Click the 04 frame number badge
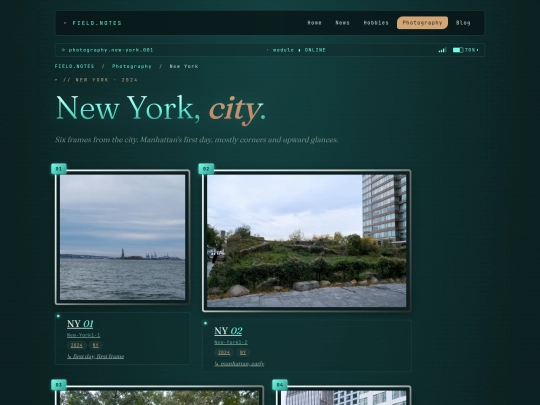 [x=280, y=385]
